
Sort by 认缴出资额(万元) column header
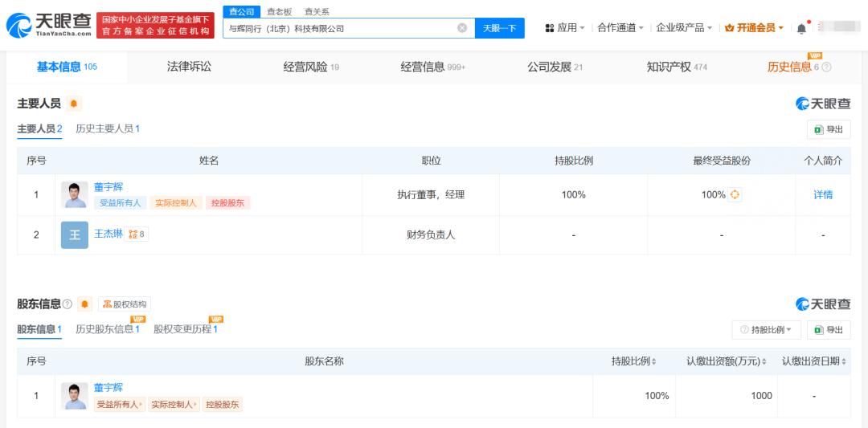[726, 361]
